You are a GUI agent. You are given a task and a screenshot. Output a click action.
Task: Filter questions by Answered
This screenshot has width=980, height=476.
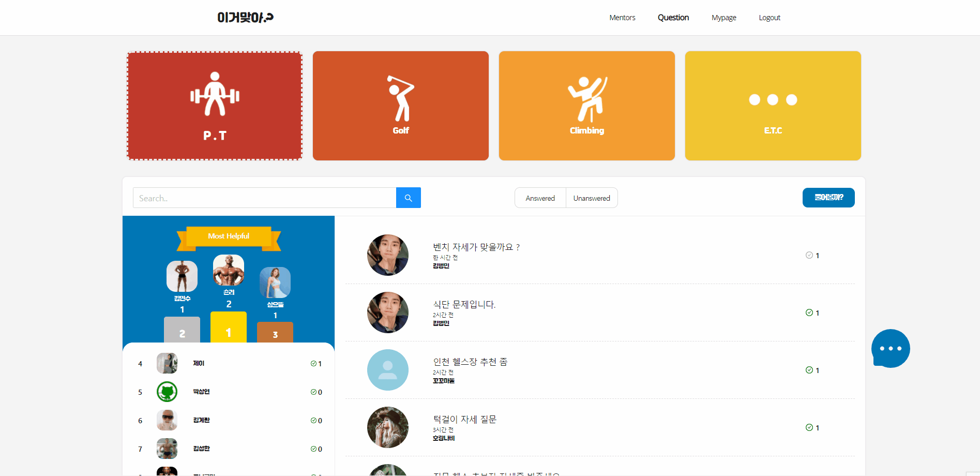click(540, 198)
